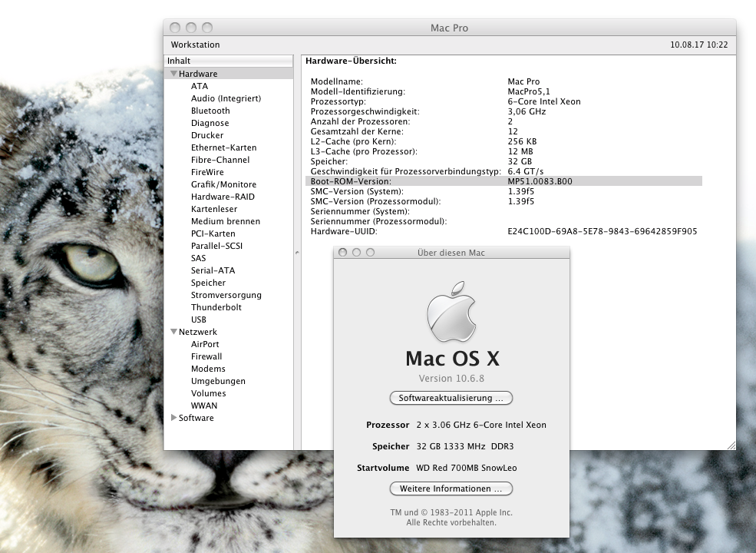Minimize the Über diesen Mac window
The width and height of the screenshot is (756, 553).
356,253
